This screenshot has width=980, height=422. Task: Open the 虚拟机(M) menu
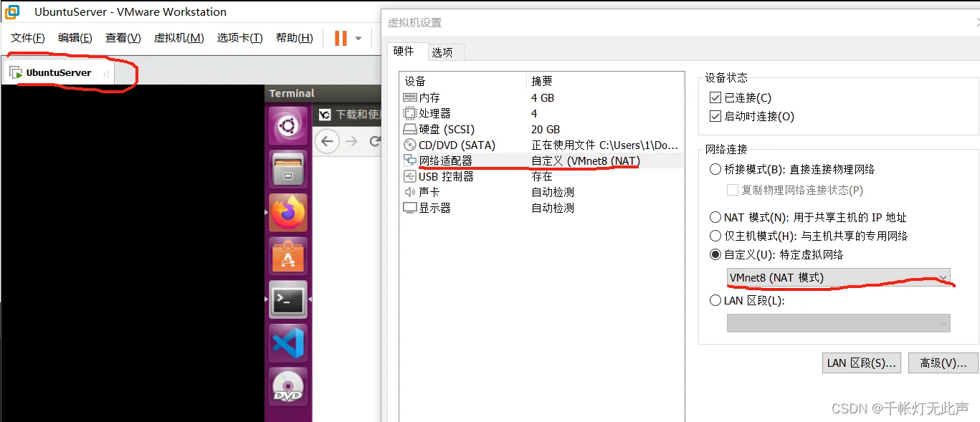point(179,38)
